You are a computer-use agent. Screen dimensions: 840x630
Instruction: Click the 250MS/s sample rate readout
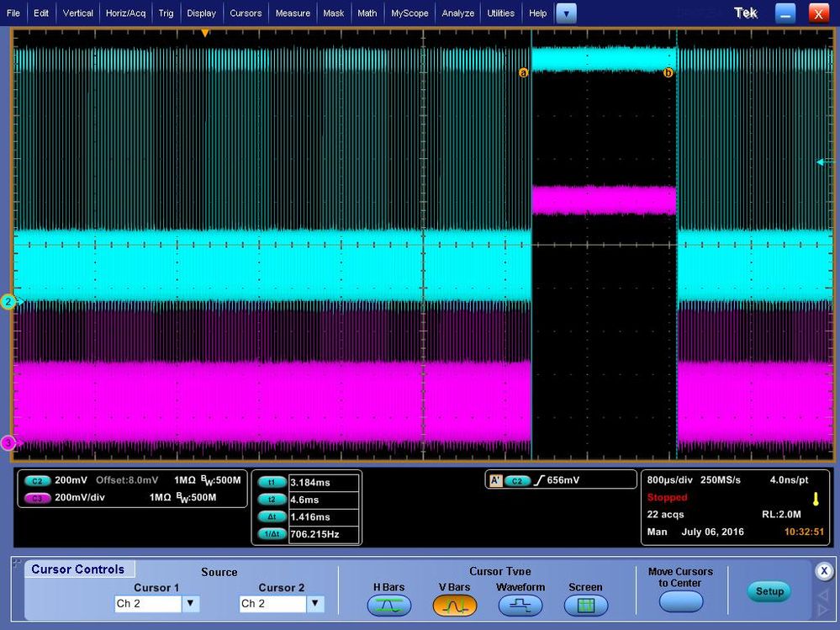pos(721,480)
